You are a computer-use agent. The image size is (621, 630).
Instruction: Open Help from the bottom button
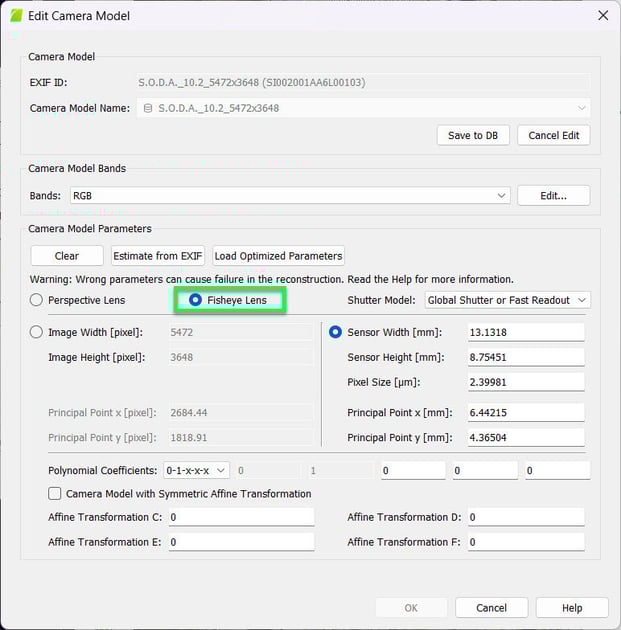coord(572,608)
